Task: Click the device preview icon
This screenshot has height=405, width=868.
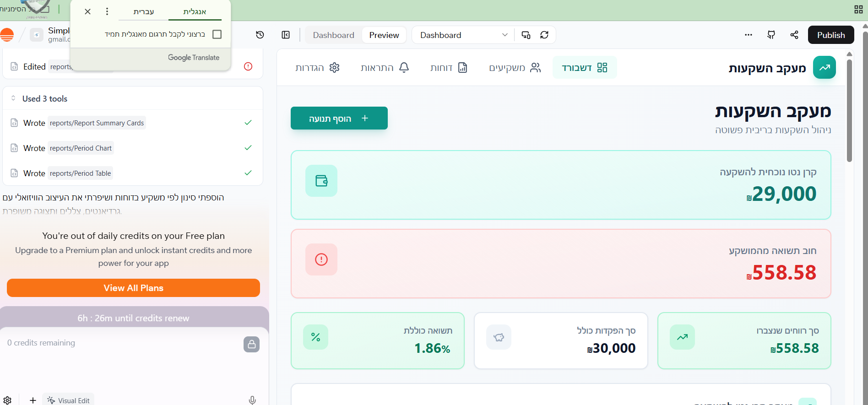Action: pos(526,35)
